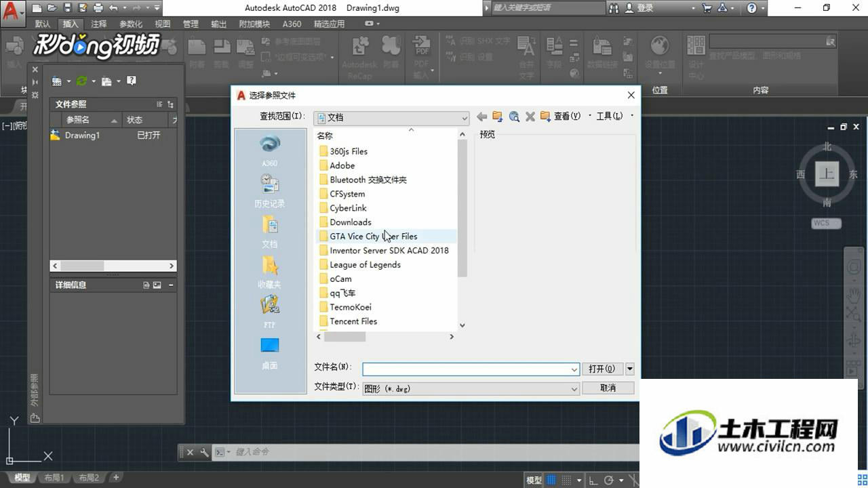Open the 工具(L) menu in dialog
This screenshot has width=868, height=488.
[x=609, y=117]
